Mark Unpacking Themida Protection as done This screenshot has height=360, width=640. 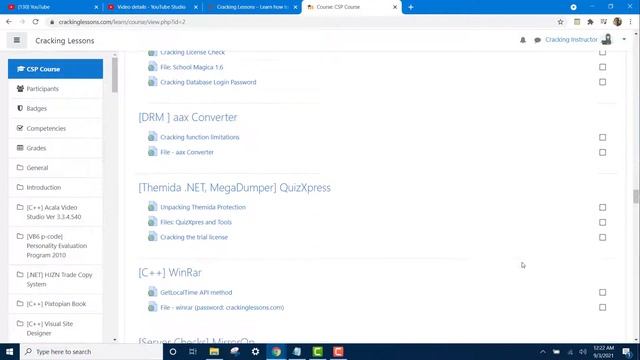[x=602, y=207]
